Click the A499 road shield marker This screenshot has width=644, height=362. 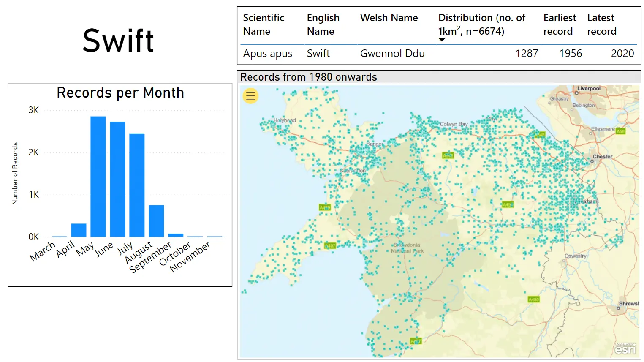click(x=324, y=207)
